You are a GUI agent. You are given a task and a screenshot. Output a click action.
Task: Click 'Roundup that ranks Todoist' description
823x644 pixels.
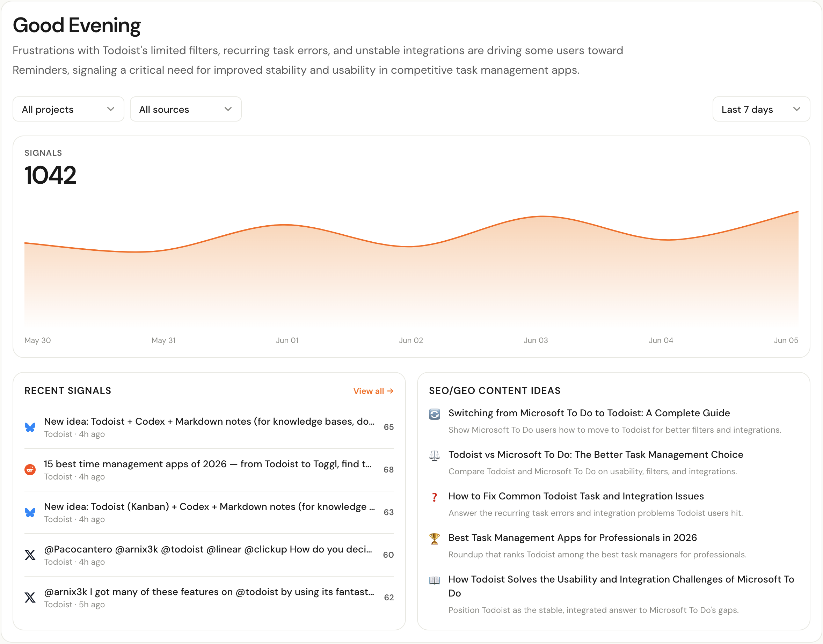(x=597, y=555)
